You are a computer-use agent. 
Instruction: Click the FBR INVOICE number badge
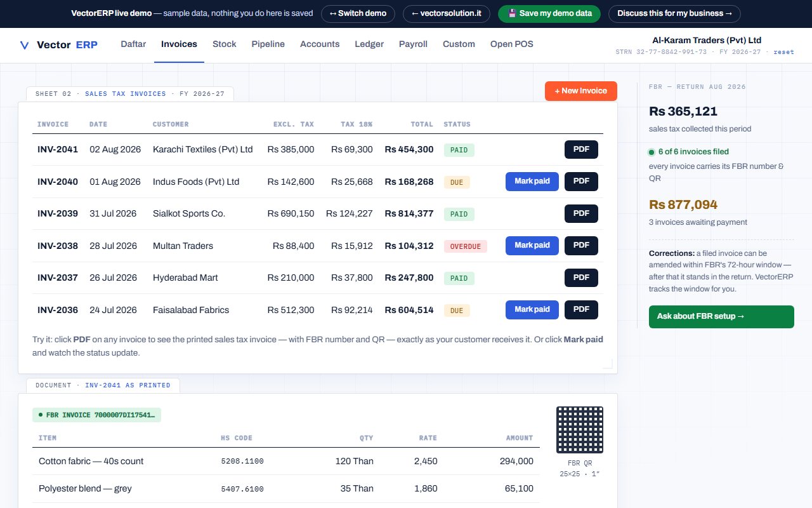97,415
